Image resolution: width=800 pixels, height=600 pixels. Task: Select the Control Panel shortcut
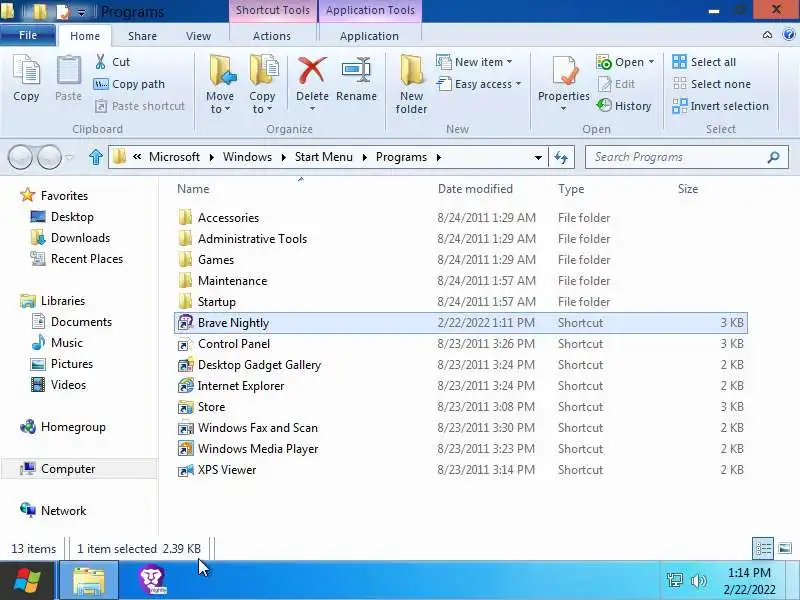click(x=461, y=344)
